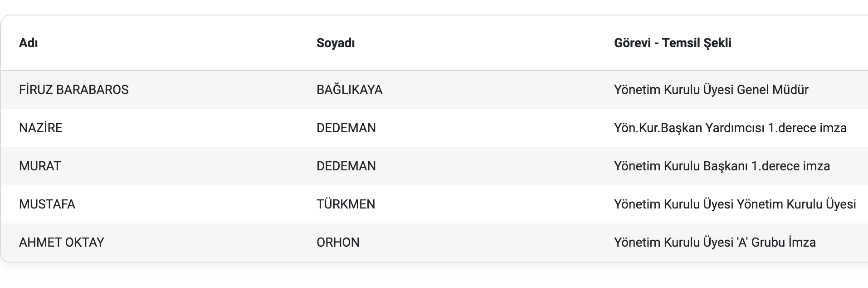Select the FİRUZ BARABAROS name cell
Image resolution: width=868 pixels, height=288 pixels.
[x=74, y=89]
